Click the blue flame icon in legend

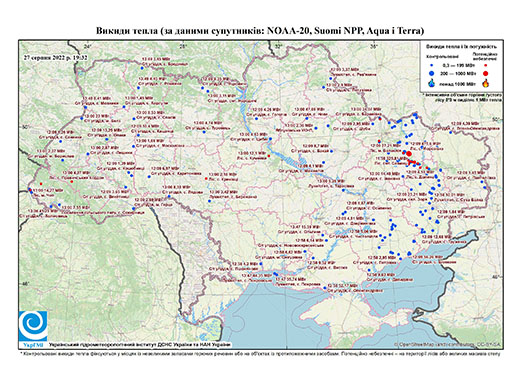pyautogui.click(x=432, y=83)
